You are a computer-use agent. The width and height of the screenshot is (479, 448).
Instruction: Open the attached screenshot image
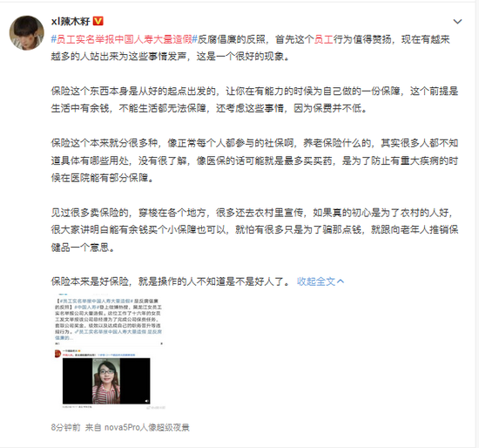coord(109,353)
